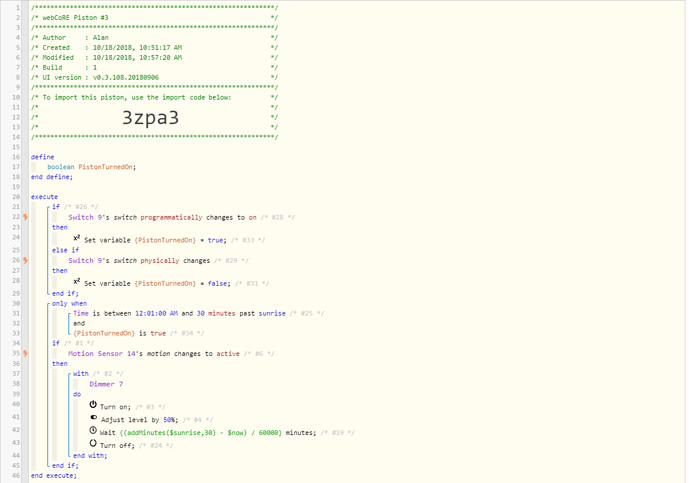Click Adjust level by 50% action
Viewport: 690px width, 483px height.
click(x=139, y=420)
